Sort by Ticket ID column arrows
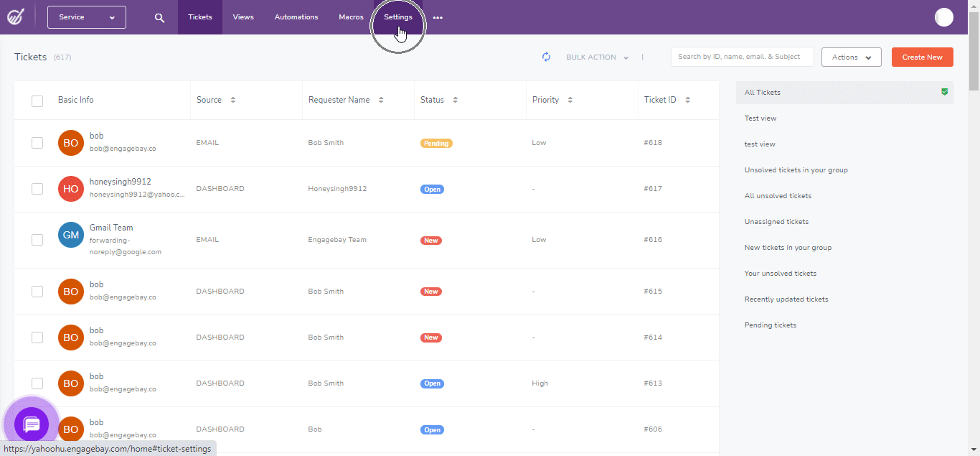 [x=687, y=100]
